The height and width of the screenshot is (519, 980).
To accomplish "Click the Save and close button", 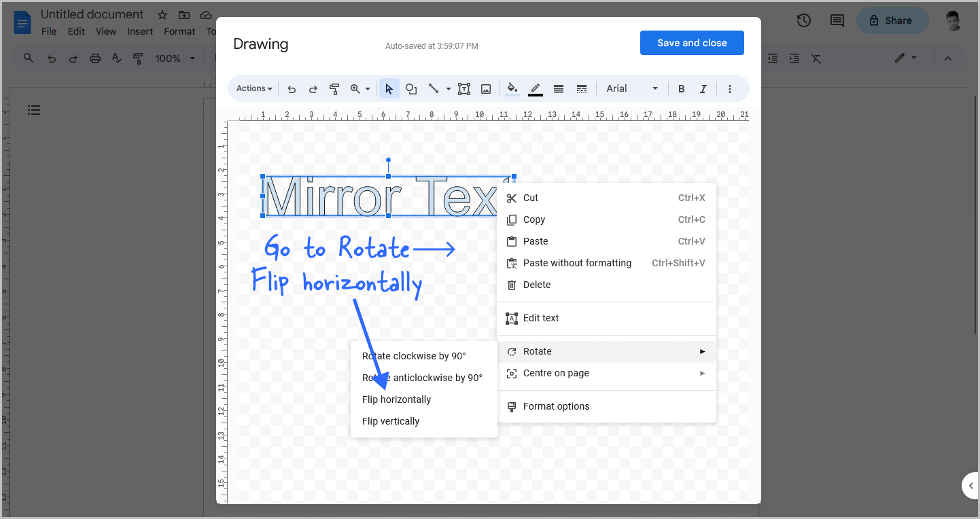I will [x=692, y=42].
